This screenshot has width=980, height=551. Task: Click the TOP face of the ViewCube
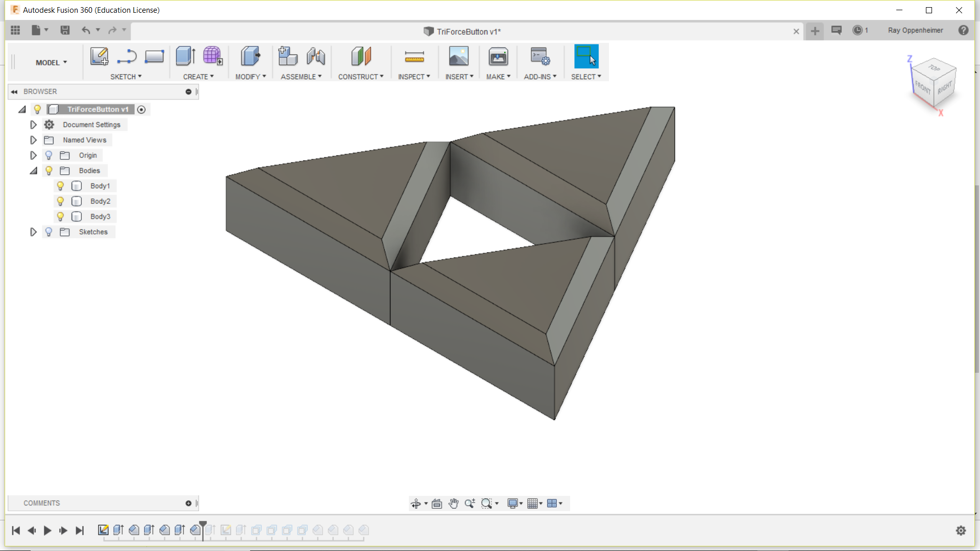[x=934, y=69]
